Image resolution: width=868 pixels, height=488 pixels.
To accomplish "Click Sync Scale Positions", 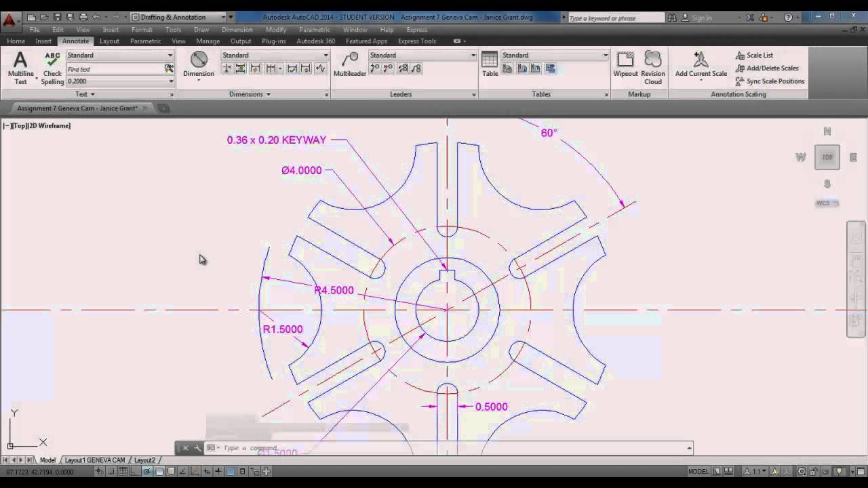I will 770,81.
